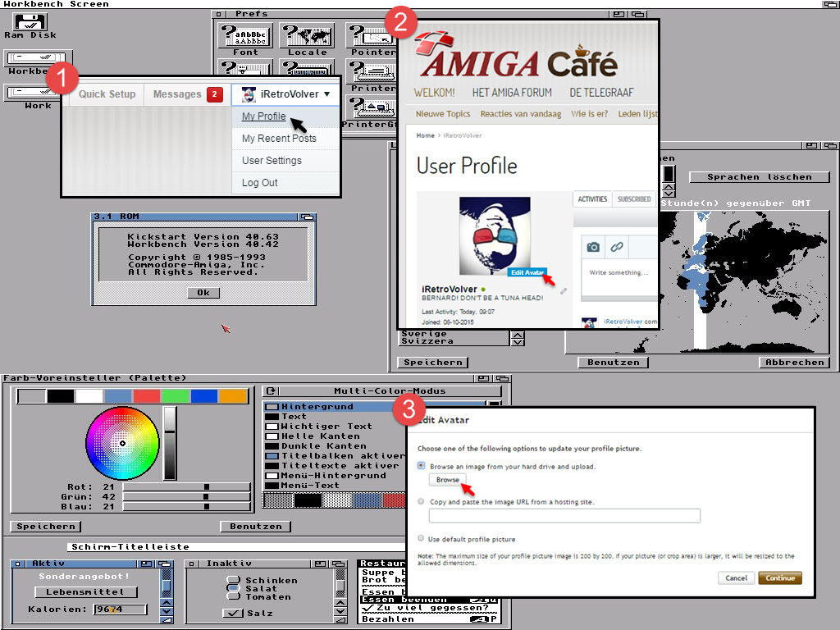The height and width of the screenshot is (630, 840).
Task: Select the Schinken radio option
Action: pos(233,580)
